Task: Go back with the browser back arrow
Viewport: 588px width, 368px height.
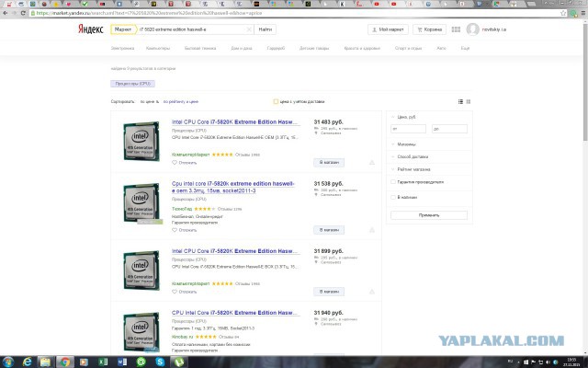Action: pos(6,13)
